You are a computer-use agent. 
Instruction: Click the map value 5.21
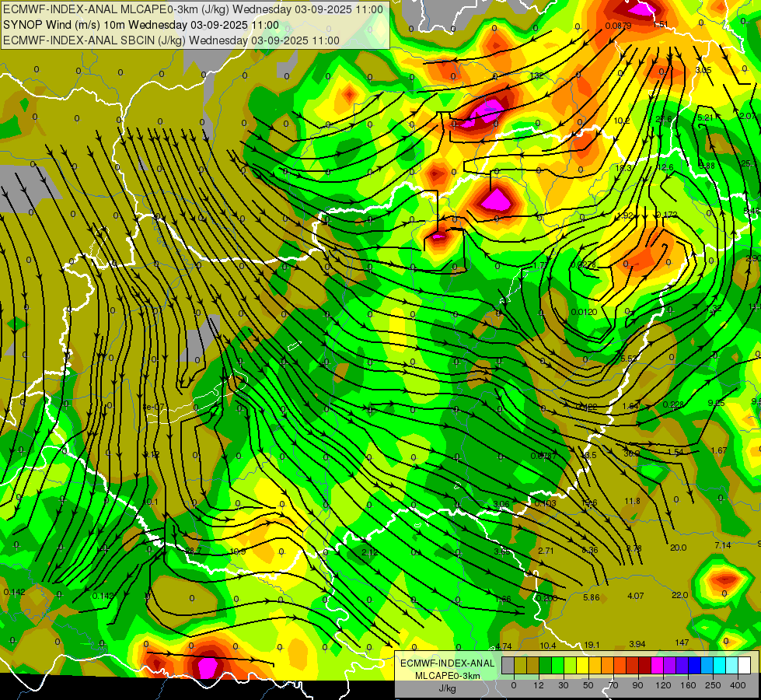coord(705,117)
